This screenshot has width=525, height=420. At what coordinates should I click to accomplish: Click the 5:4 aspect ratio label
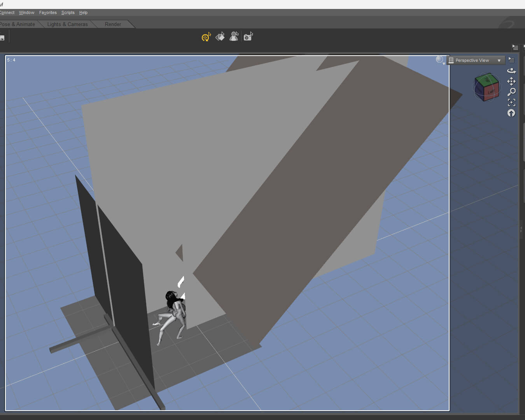[x=11, y=60]
